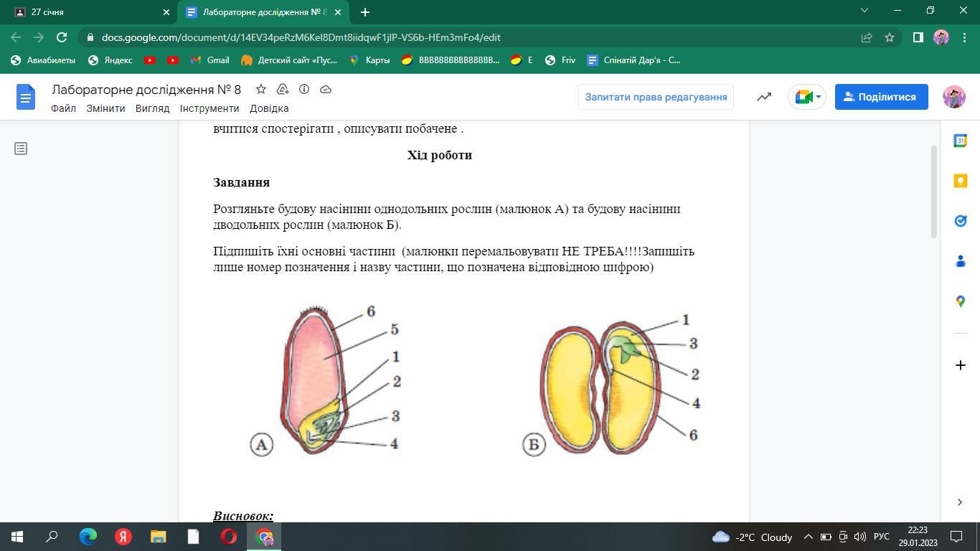Open Google Maps in side panel
The height and width of the screenshot is (551, 980).
click(961, 301)
